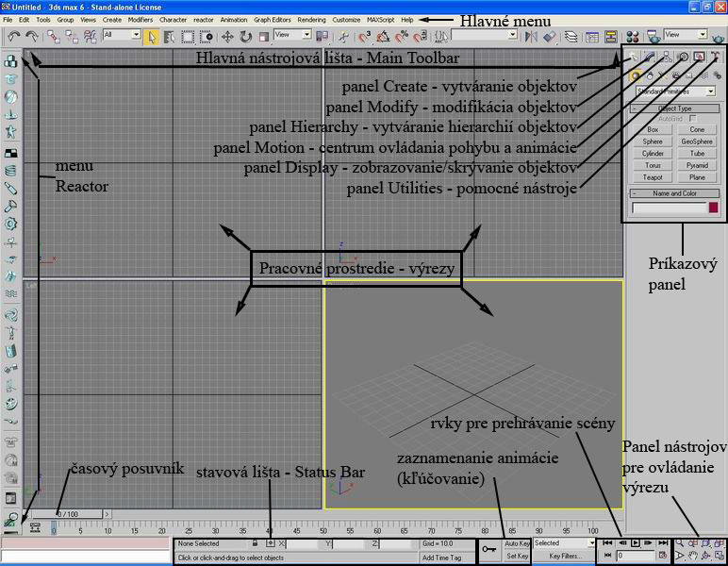The image size is (728, 566).
Task: Create a GeoSphere primitive
Action: coord(697,141)
